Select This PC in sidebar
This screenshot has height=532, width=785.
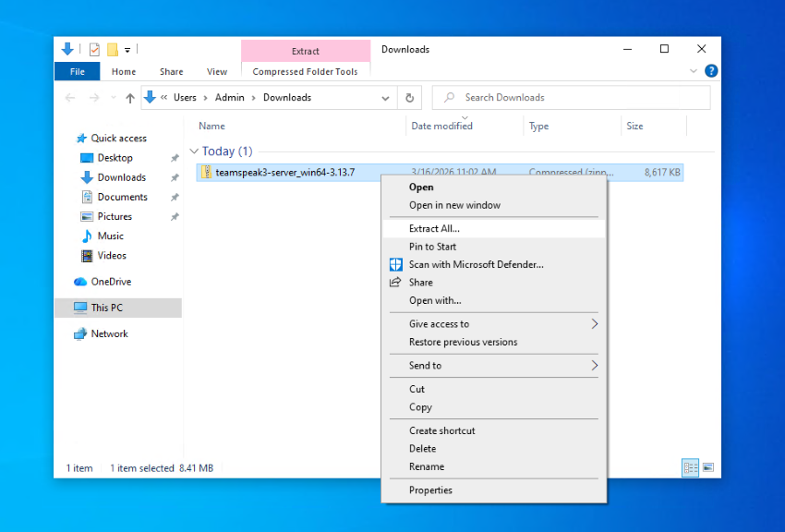(106, 308)
